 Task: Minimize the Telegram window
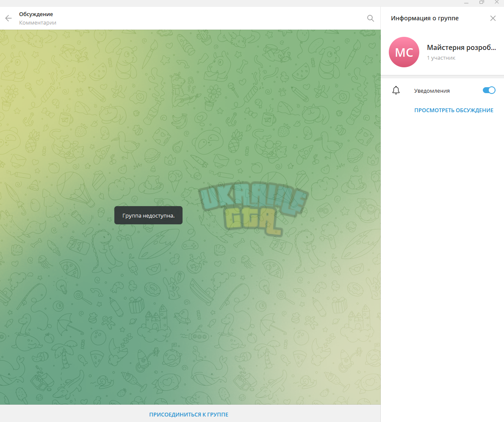466,3
